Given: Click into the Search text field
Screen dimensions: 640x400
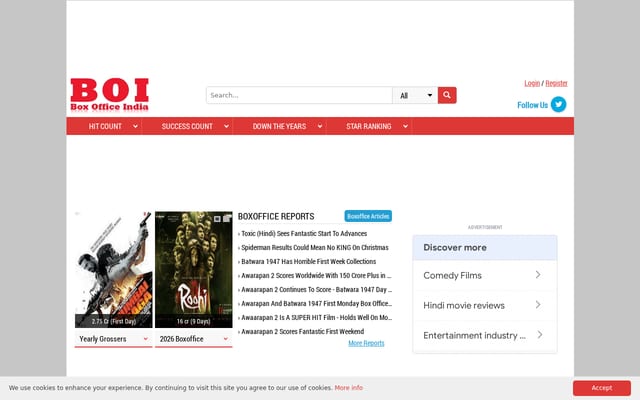Looking at the screenshot, I should pos(299,95).
